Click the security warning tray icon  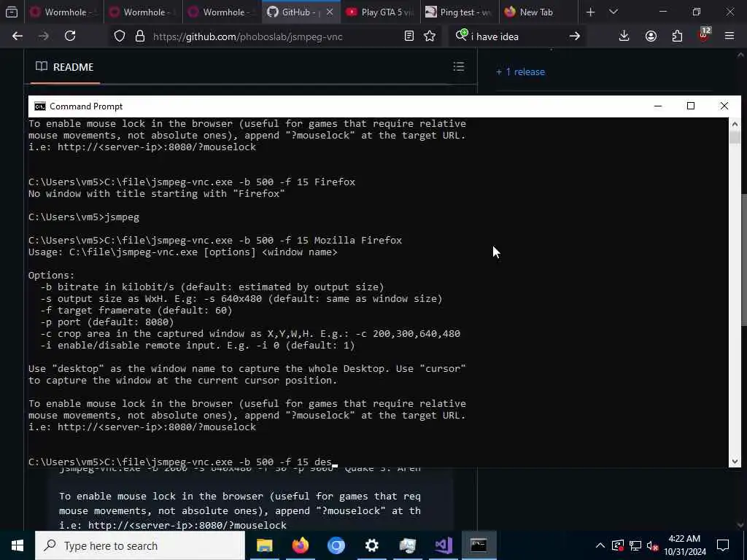pos(618,545)
